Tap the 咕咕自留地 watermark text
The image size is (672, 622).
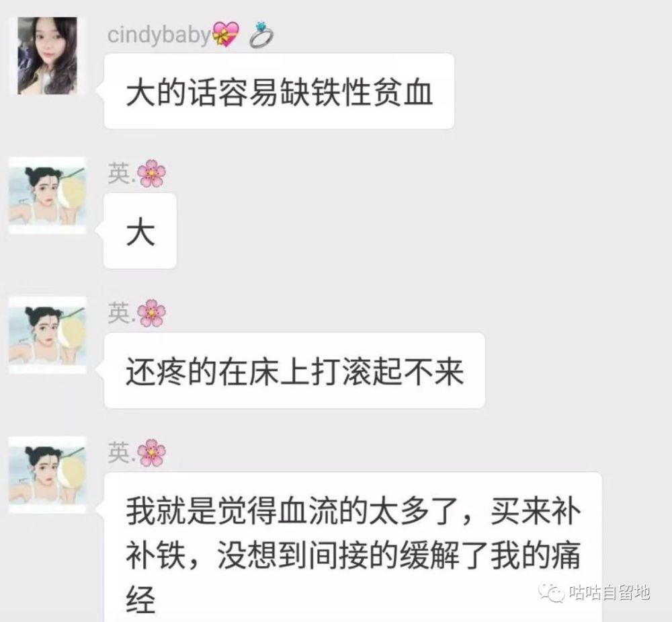[610, 593]
